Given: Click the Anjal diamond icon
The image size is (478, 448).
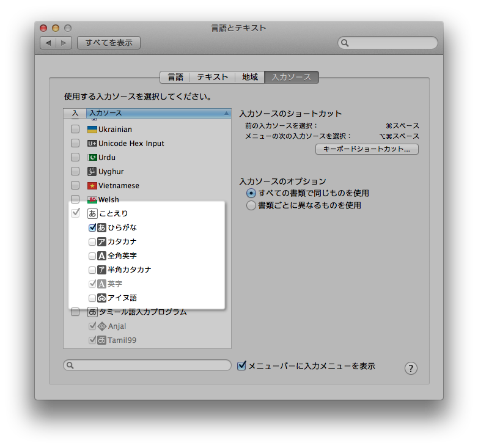Looking at the screenshot, I should pyautogui.click(x=102, y=326).
